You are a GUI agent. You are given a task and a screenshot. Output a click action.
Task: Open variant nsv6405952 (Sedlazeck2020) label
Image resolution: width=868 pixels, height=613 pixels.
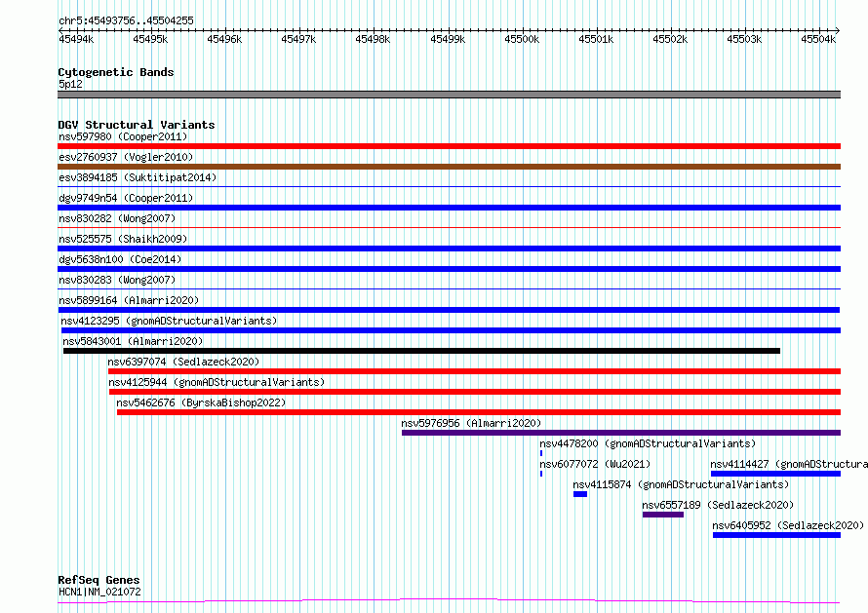pyautogui.click(x=788, y=525)
